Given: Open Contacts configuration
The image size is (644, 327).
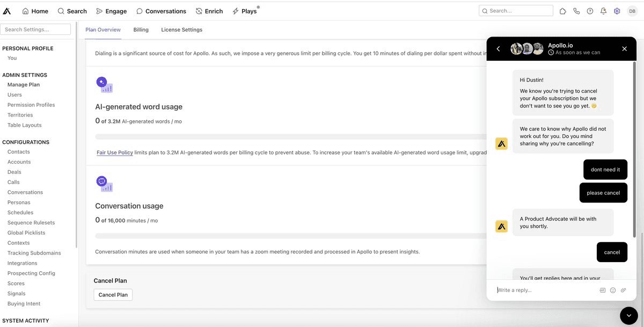Looking at the screenshot, I should point(19,152).
